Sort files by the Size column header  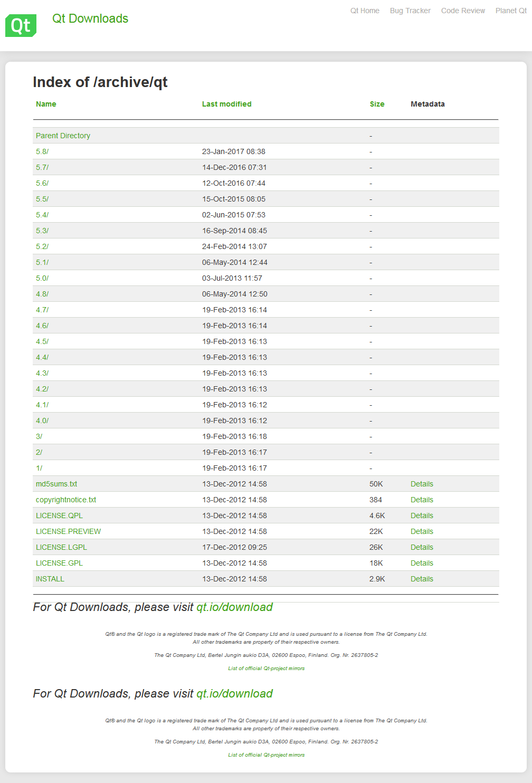[377, 104]
